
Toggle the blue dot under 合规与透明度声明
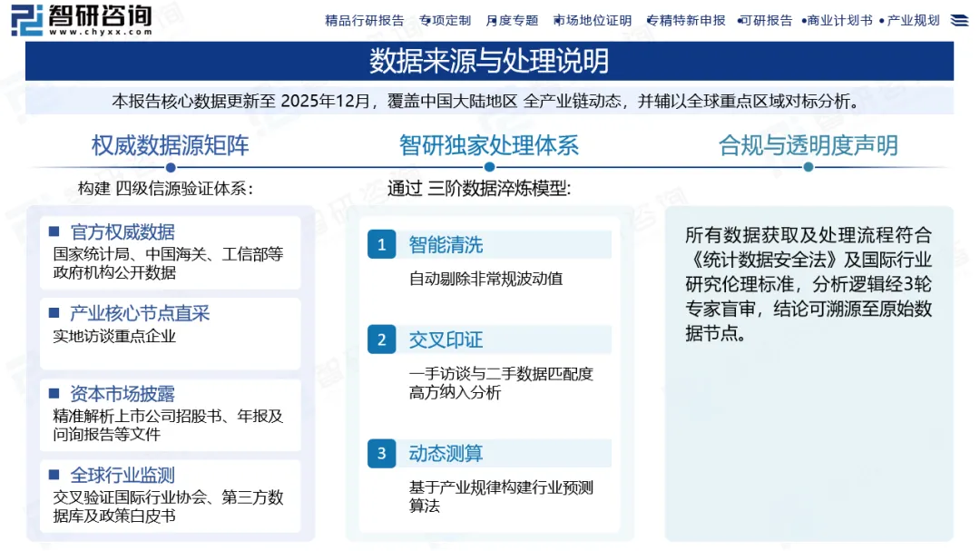[808, 167]
